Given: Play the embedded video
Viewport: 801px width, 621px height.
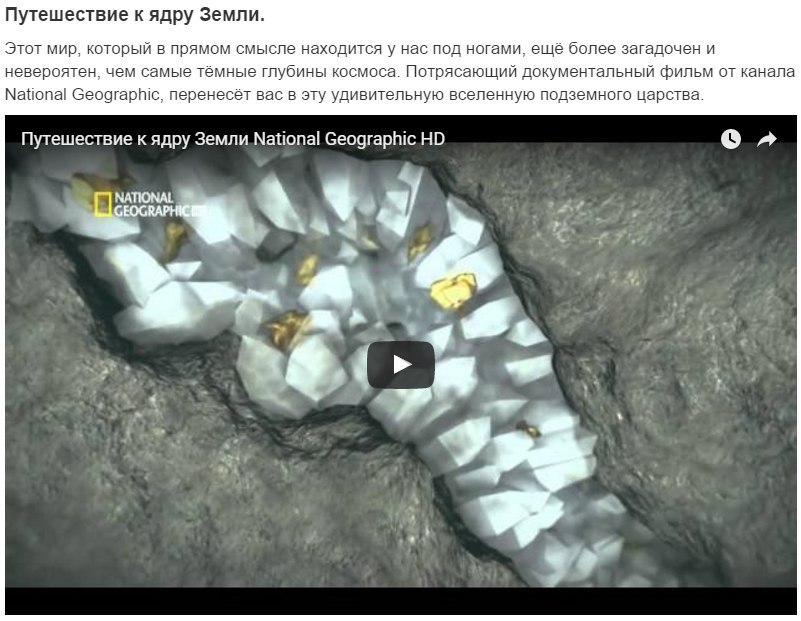Looking at the screenshot, I should point(400,365).
